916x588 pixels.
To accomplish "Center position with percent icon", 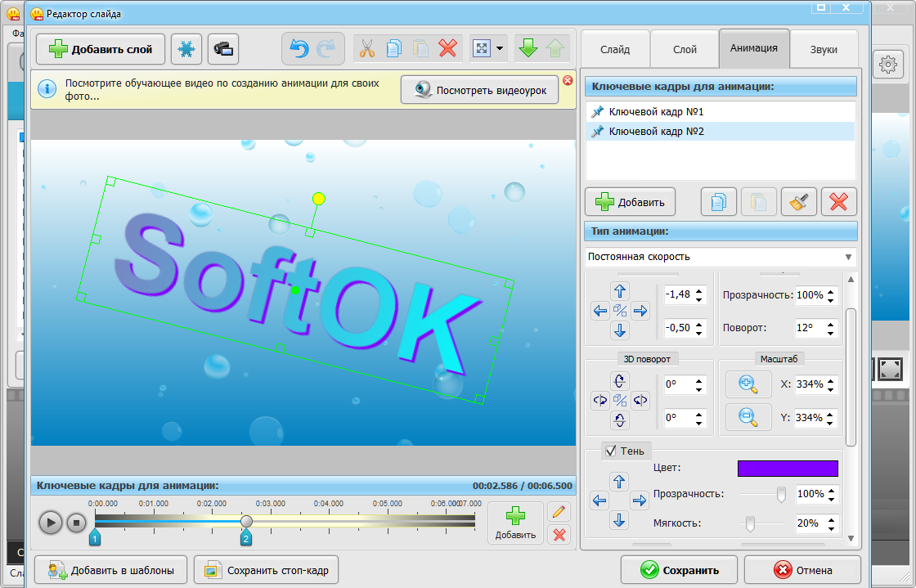I will [620, 311].
